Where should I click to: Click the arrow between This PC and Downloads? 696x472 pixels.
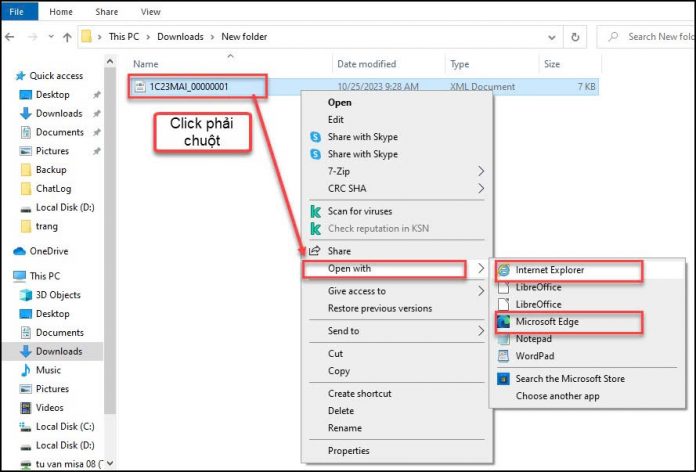coord(148,37)
